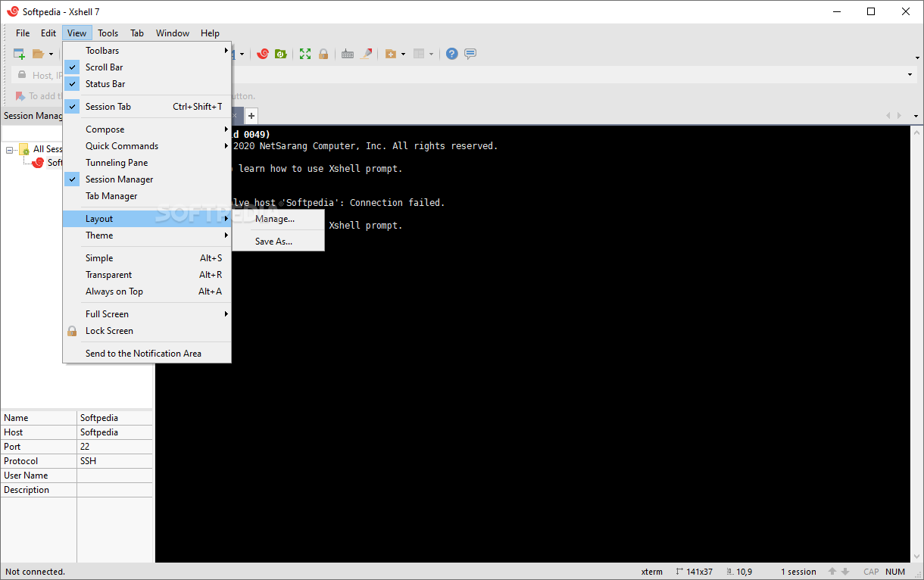924x580 pixels.
Task: Click '1 session' in status bar
Action: coord(799,572)
